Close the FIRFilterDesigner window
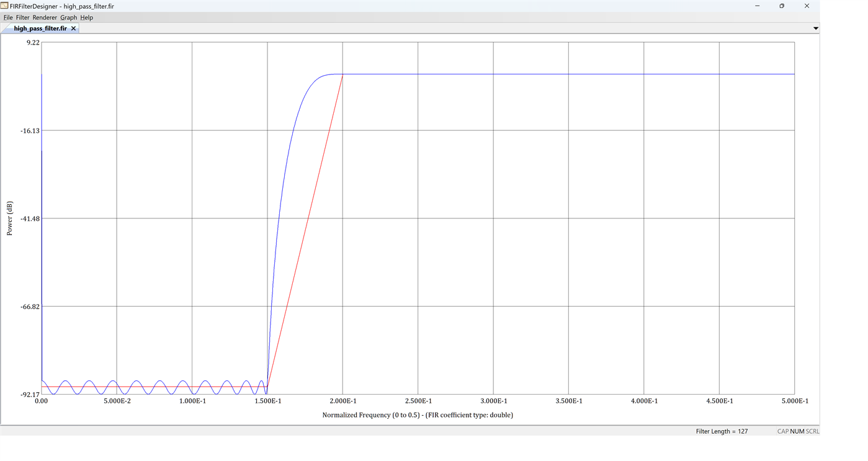Screen dimensions: 868x461 point(807,6)
